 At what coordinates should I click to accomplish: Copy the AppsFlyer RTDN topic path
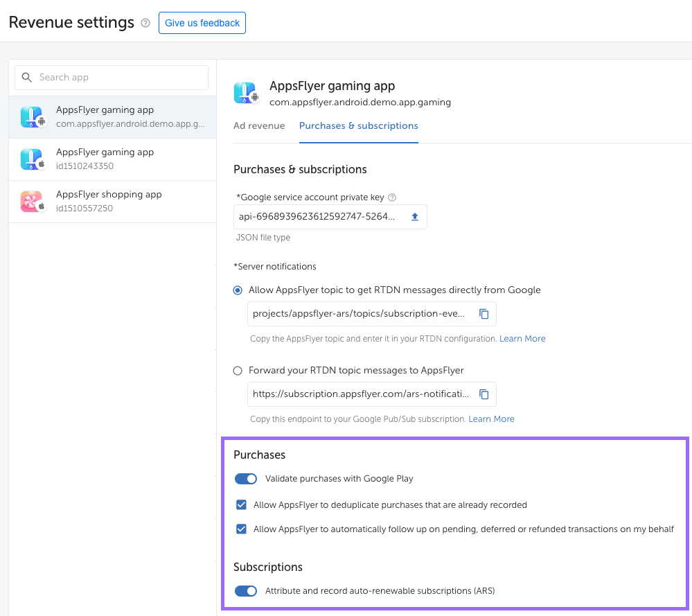click(x=484, y=314)
